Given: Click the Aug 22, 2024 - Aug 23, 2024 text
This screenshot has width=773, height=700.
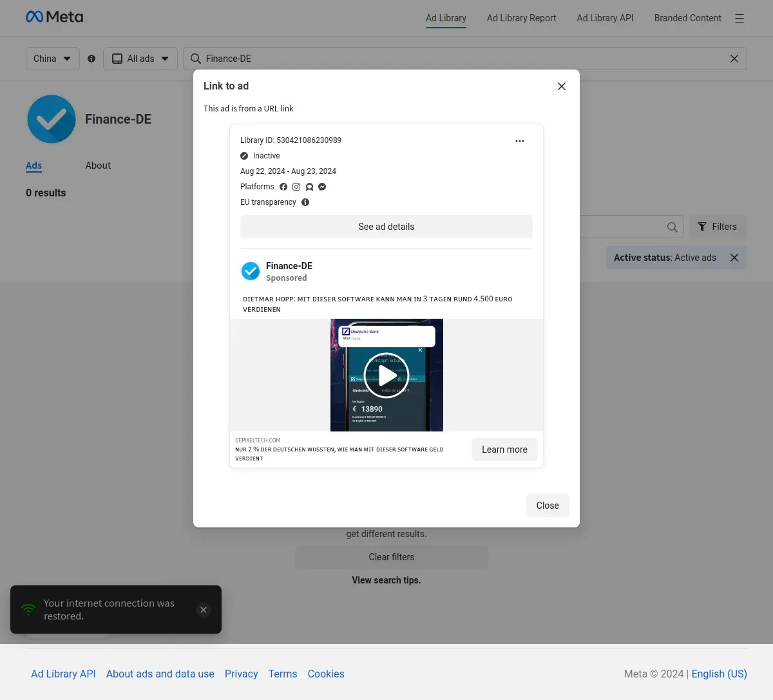Looking at the screenshot, I should (288, 171).
